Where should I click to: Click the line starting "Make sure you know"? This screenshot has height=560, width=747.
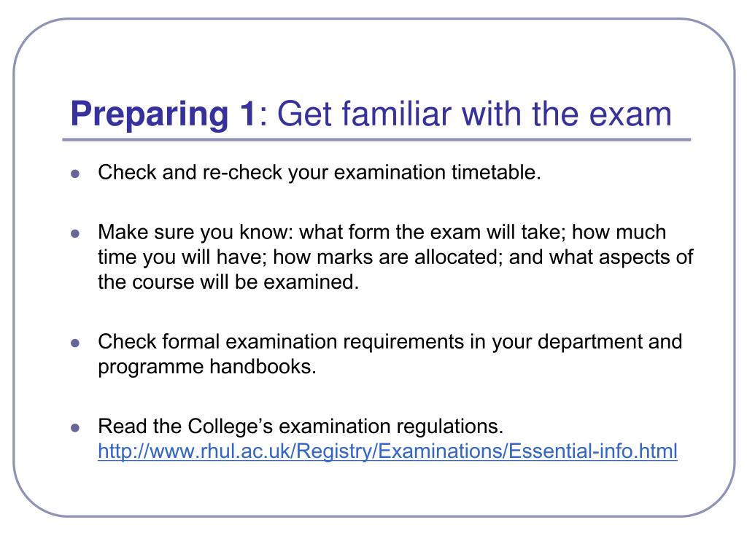click(x=382, y=233)
